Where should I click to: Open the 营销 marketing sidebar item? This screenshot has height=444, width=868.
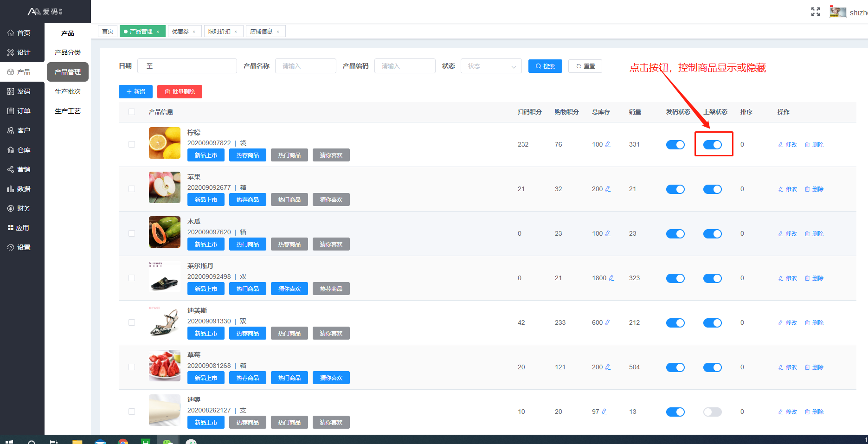coord(19,169)
